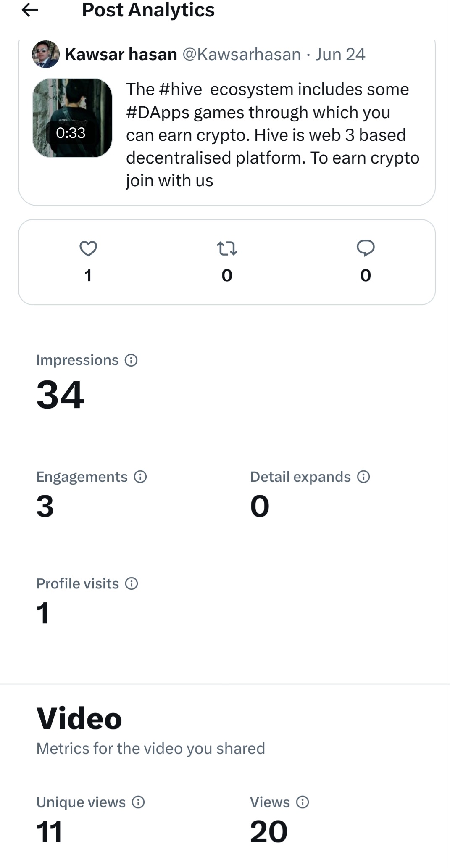Open the #hive hashtag link

(181, 89)
